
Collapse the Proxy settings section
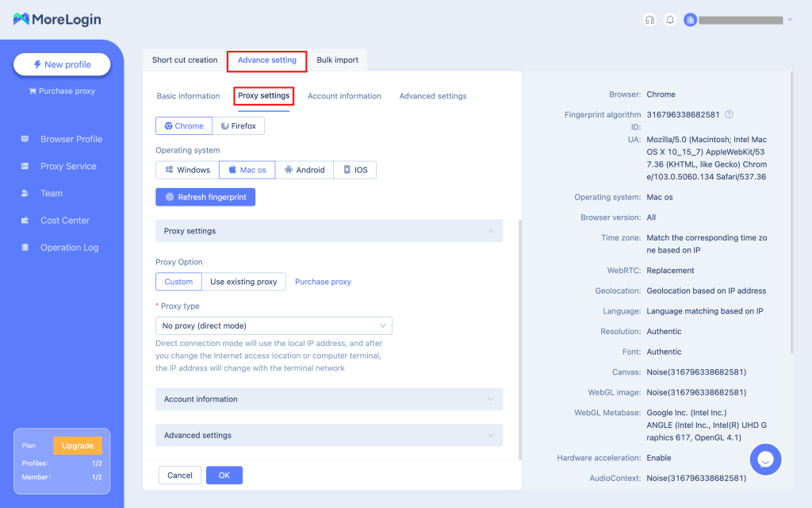(x=329, y=231)
